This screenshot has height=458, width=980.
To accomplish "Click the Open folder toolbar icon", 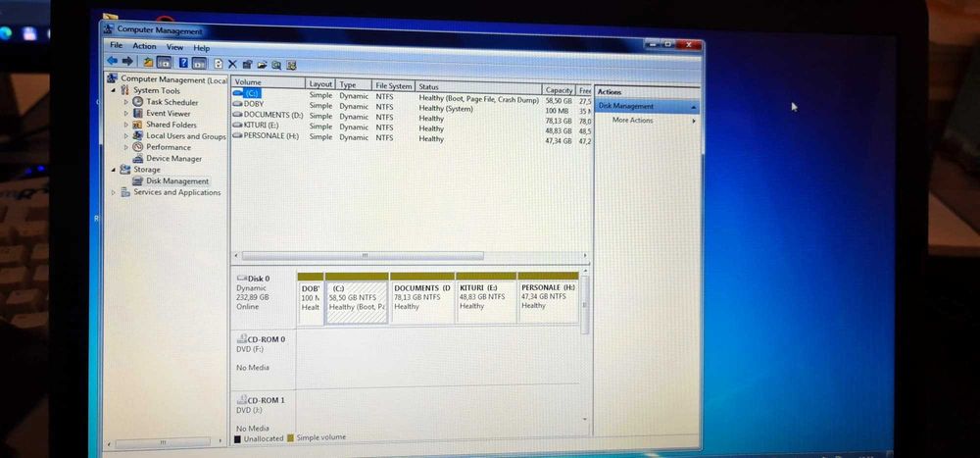I will pyautogui.click(x=262, y=65).
